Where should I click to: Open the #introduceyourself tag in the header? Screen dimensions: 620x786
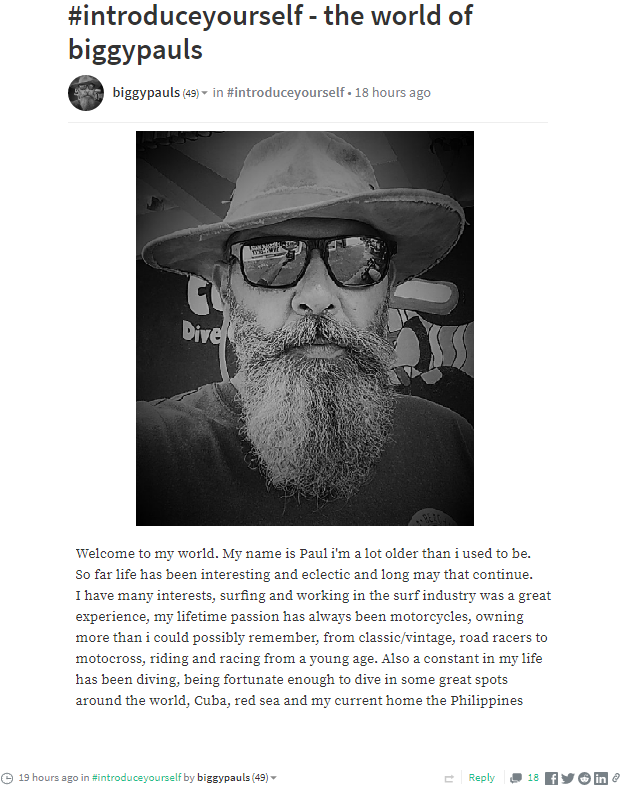(x=286, y=93)
